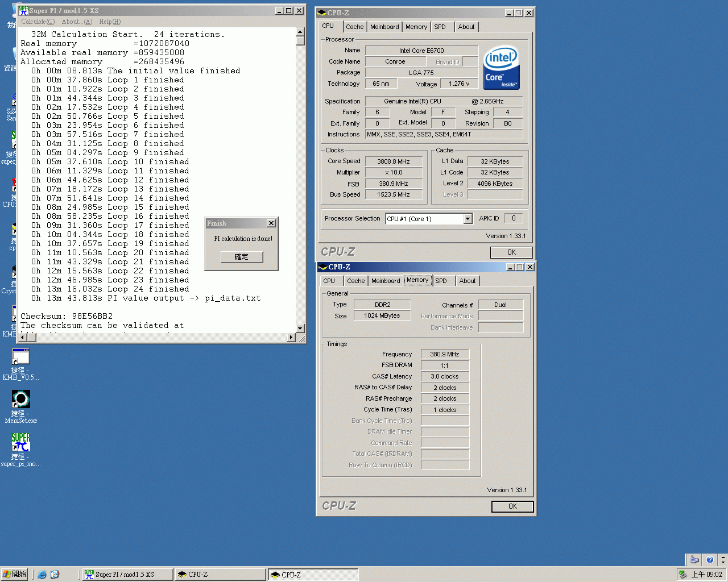Viewport: 728px width, 582px height.
Task: Click Super PI horizontal scrollbar right arrow
Action: [x=291, y=338]
